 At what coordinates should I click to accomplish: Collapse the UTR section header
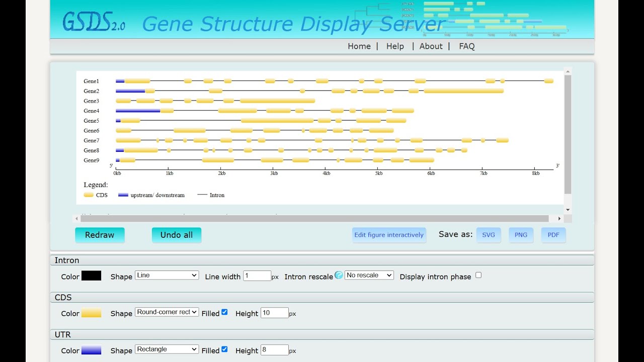(322, 335)
